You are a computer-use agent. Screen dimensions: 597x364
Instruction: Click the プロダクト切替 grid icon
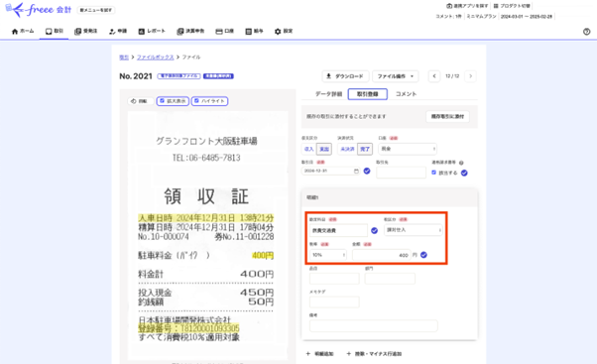coord(496,6)
